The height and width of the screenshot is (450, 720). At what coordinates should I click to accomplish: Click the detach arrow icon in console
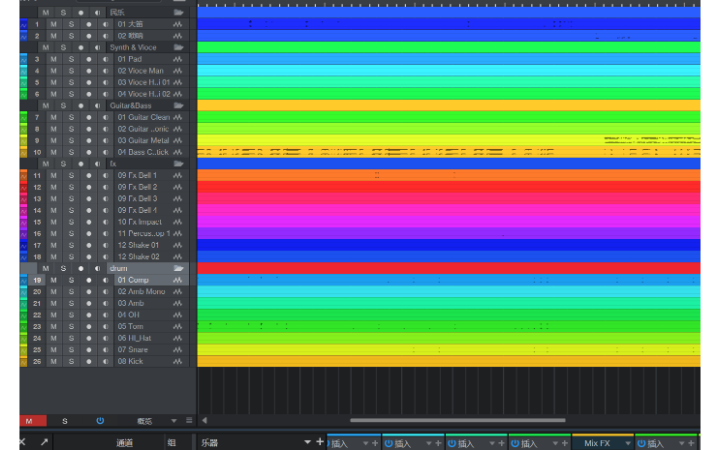tap(44, 442)
